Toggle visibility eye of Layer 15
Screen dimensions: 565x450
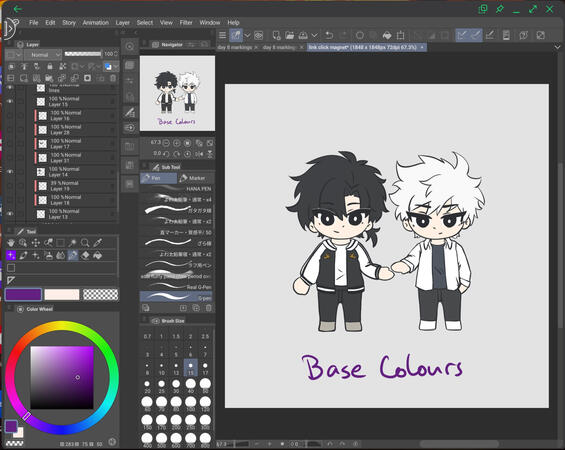[10, 102]
